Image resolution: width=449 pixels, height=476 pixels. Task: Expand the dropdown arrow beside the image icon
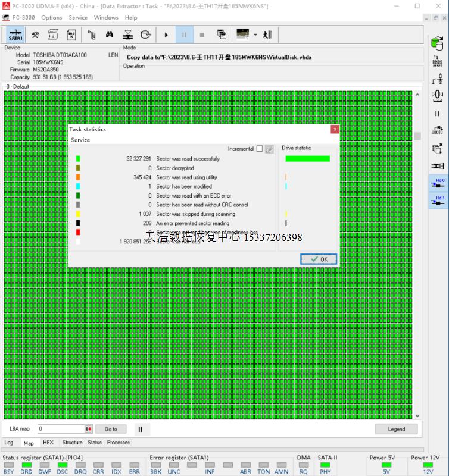pyautogui.click(x=255, y=35)
